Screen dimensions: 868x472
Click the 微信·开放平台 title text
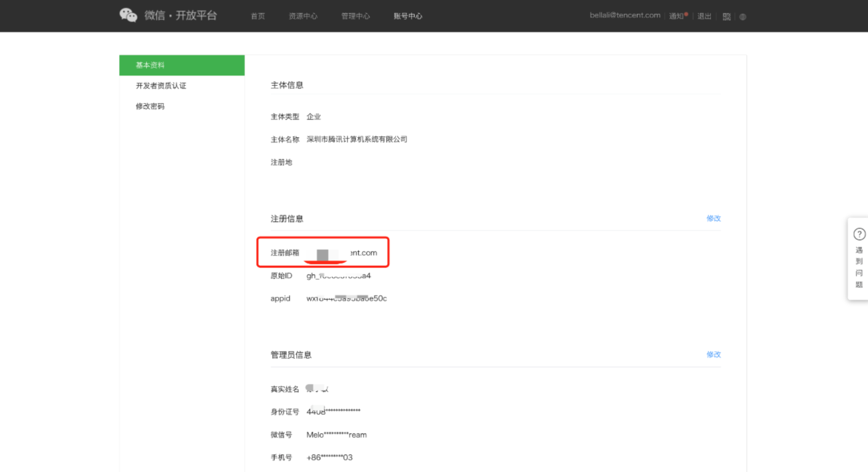pos(180,15)
